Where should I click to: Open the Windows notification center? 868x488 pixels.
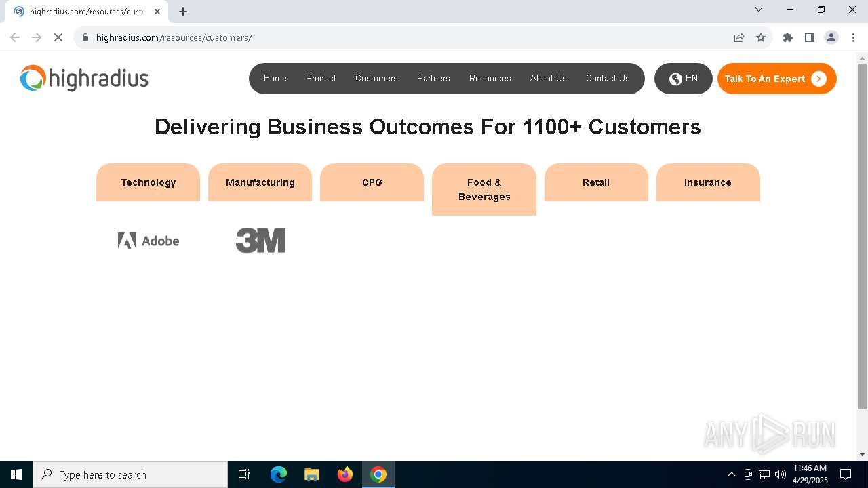(x=846, y=474)
